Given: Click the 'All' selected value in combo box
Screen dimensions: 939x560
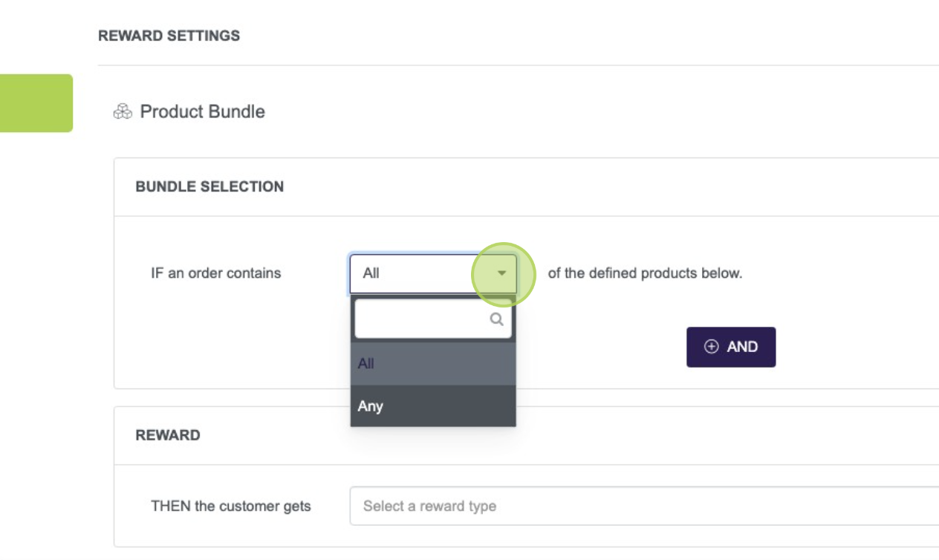Looking at the screenshot, I should [x=371, y=273].
